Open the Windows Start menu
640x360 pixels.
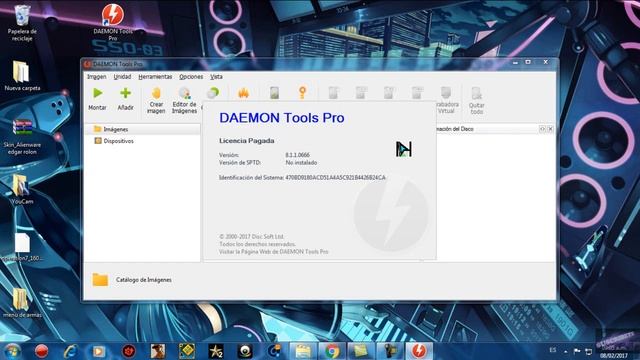[12, 351]
